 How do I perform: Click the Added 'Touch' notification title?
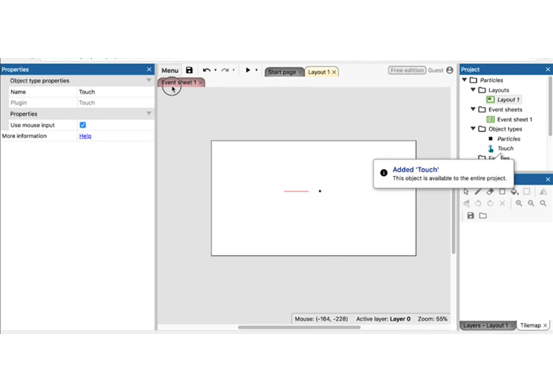tap(416, 170)
